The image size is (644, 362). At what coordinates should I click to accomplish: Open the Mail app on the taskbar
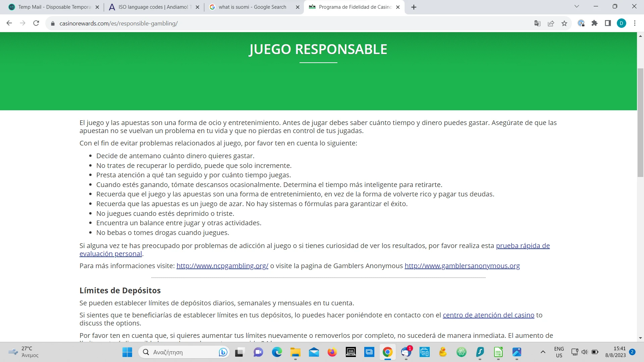tap(314, 352)
